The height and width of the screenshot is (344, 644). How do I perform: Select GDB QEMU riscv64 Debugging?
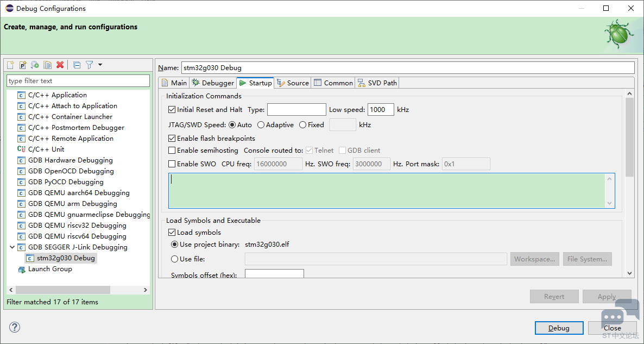click(77, 236)
